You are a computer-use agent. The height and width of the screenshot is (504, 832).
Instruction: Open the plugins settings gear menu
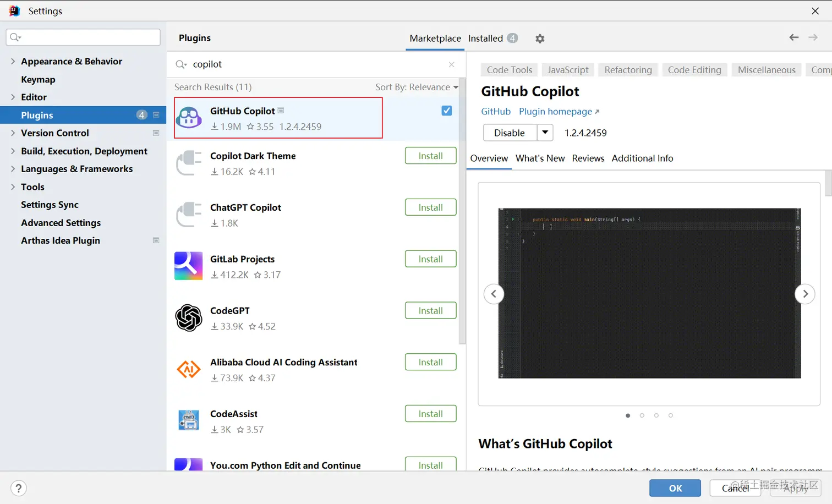539,38
